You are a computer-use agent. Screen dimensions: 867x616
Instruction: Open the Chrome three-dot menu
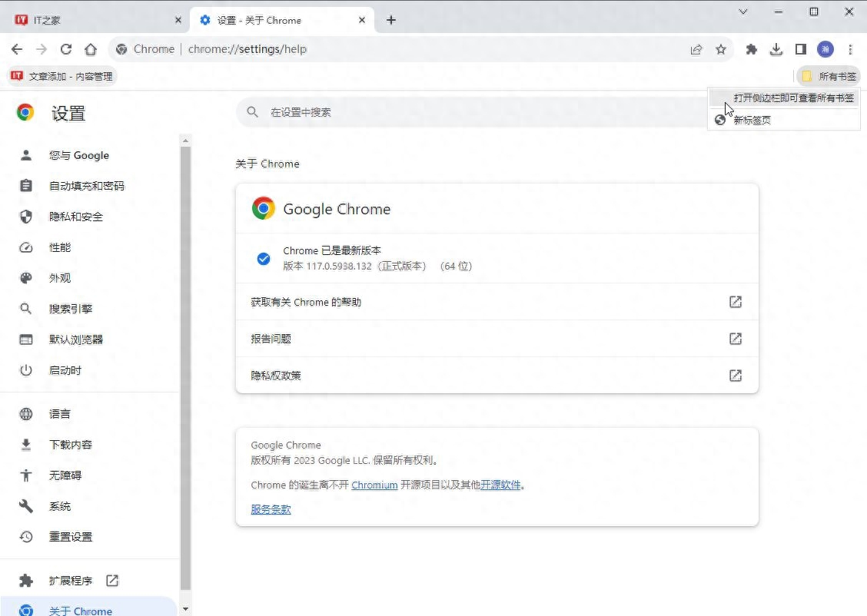[850, 48]
